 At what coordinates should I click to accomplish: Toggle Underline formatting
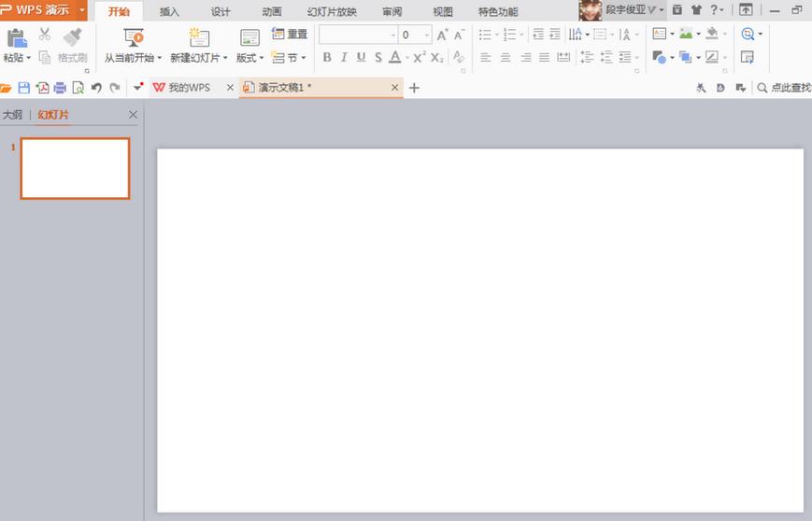pos(361,58)
